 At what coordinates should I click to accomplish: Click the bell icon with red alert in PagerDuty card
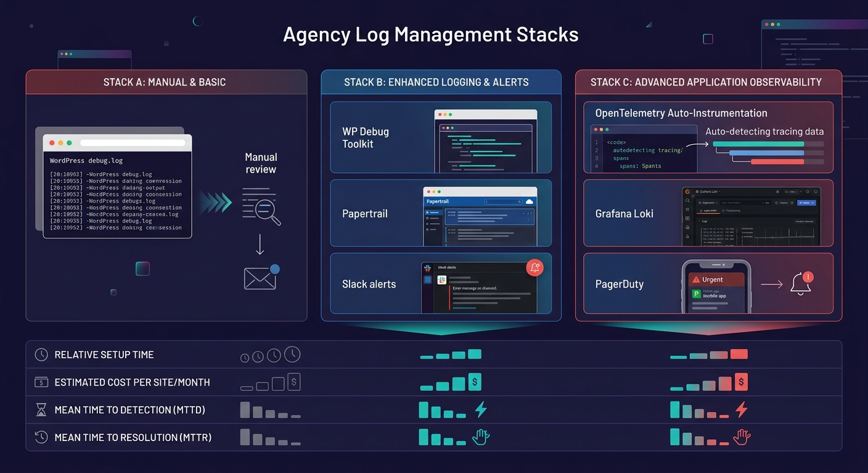801,285
